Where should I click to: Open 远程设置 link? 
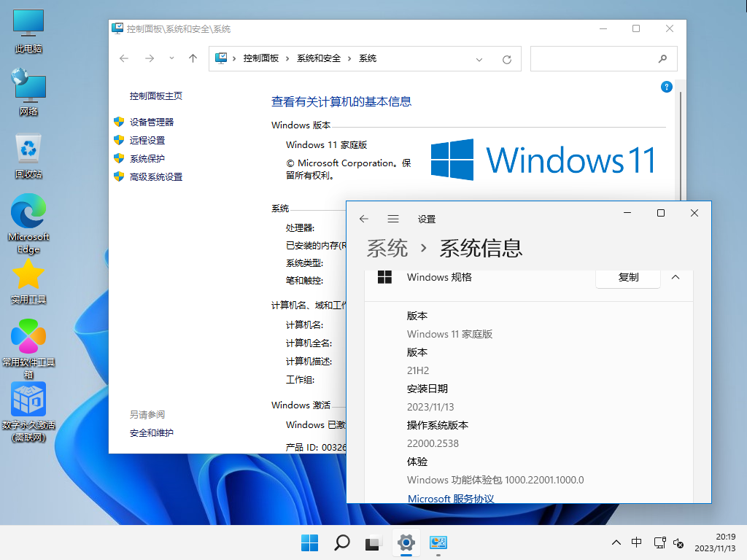point(147,141)
